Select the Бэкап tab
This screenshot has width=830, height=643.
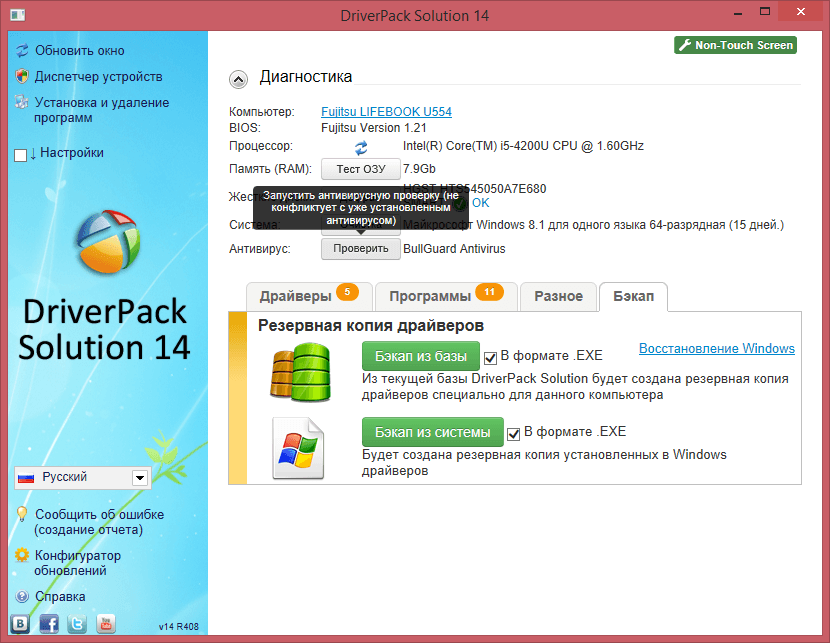tap(633, 296)
